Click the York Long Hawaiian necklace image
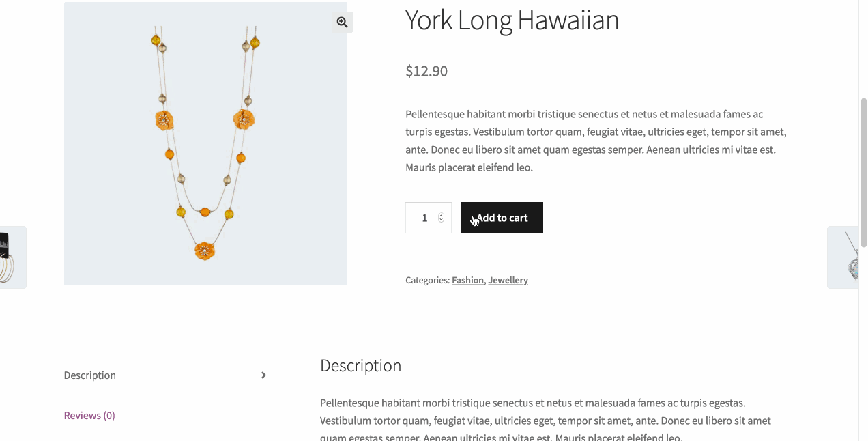Viewport: 868px width, 441px height. click(205, 143)
